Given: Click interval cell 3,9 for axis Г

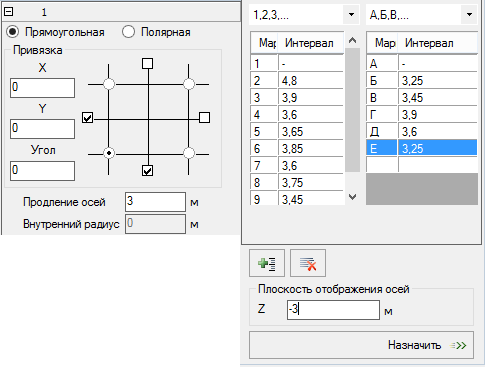Looking at the screenshot, I should (x=438, y=114).
